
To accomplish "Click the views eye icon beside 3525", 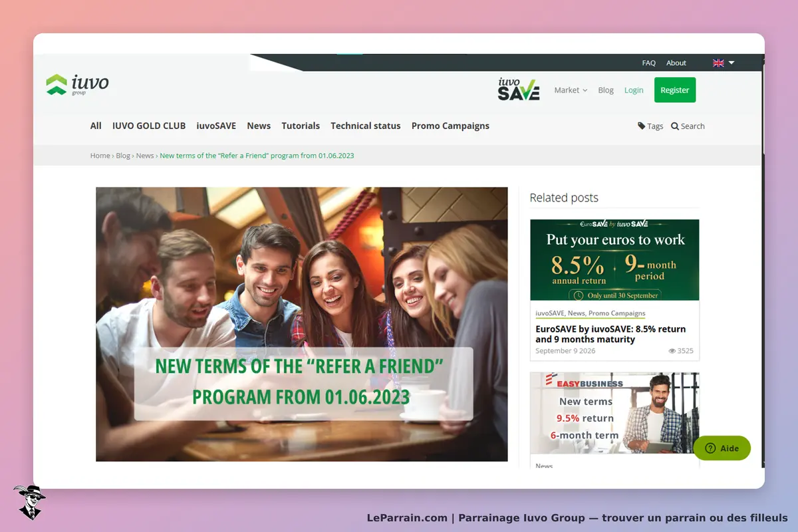I will (x=672, y=351).
